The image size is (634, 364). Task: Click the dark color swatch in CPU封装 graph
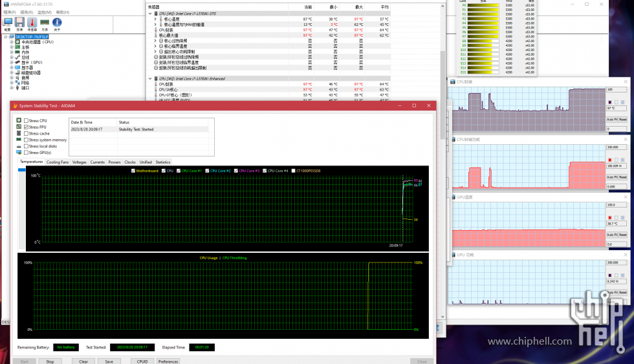click(609, 102)
